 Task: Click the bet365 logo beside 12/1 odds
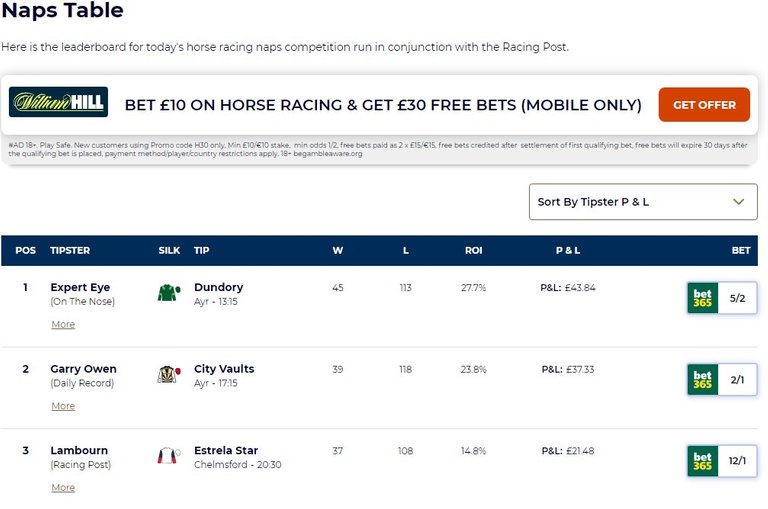[x=702, y=461]
